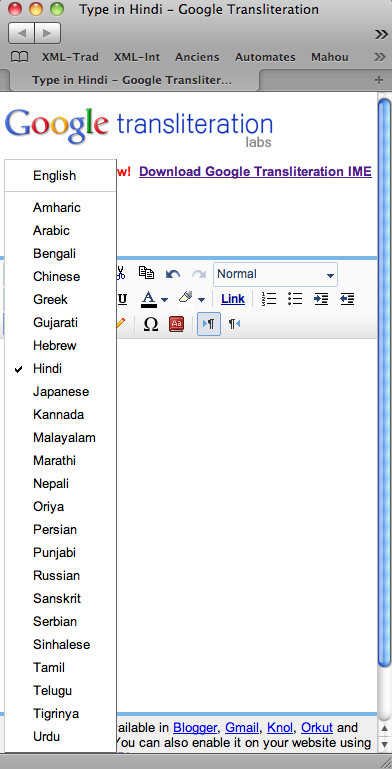Screen dimensions: 392x769
Task: Open font color dropdown arrow
Action: [x=164, y=300]
